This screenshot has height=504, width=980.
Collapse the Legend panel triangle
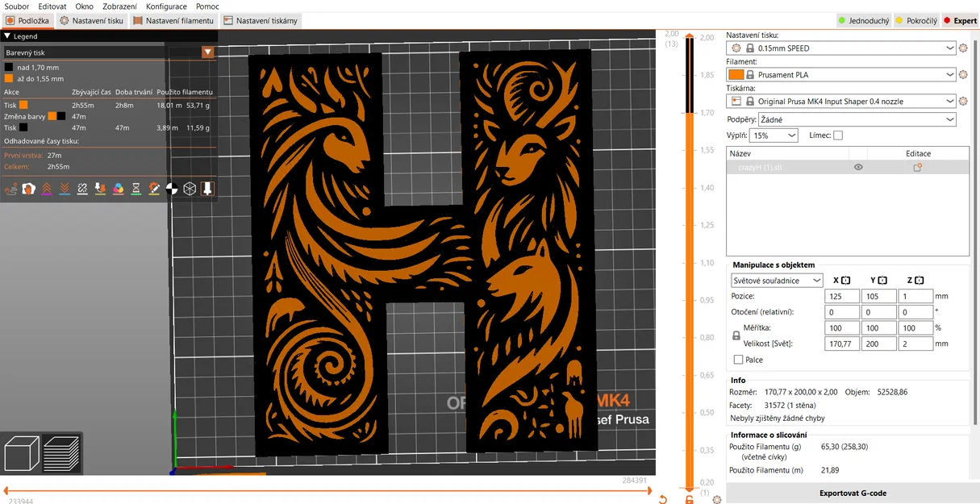(7, 36)
